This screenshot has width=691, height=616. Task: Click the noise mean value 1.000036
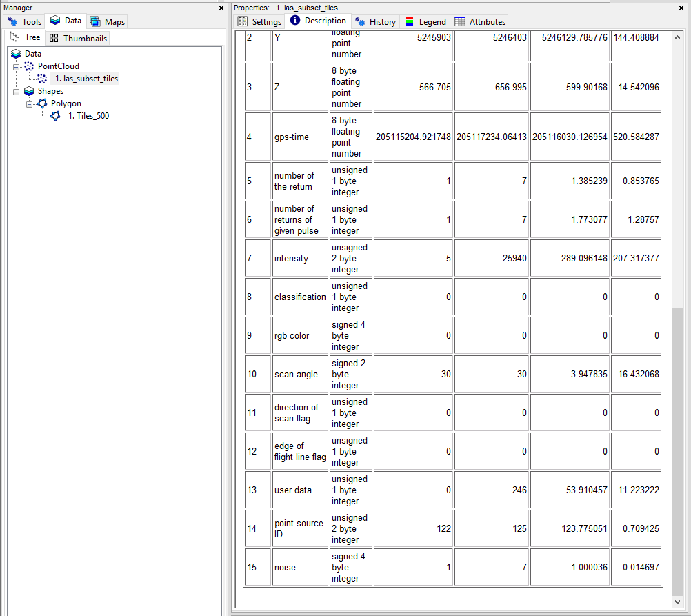tap(589, 568)
